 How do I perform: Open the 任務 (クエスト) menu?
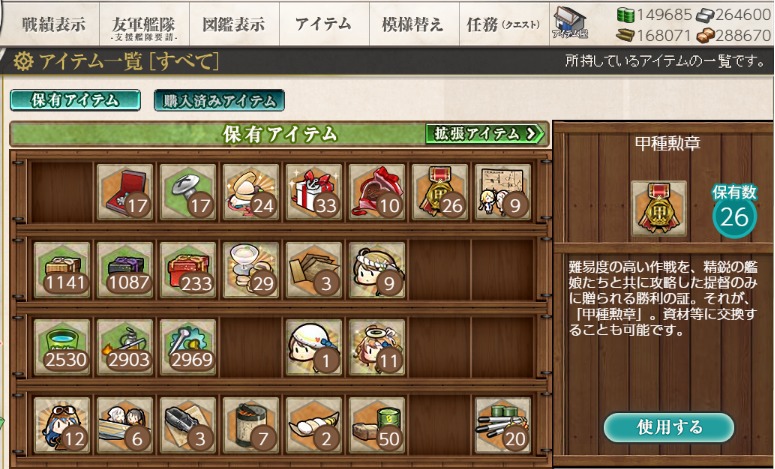[504, 24]
